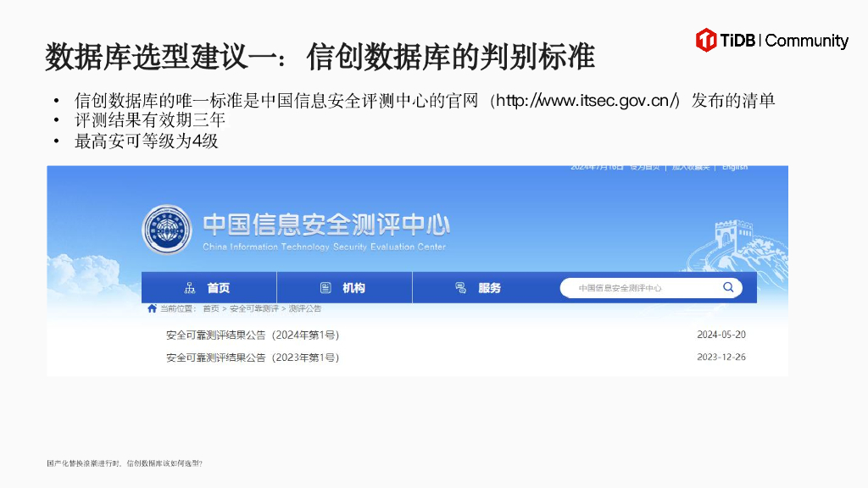Image resolution: width=868 pixels, height=488 pixels.
Task: Click the 中国信息安全测评中心 round emblem
Action: coord(166,227)
